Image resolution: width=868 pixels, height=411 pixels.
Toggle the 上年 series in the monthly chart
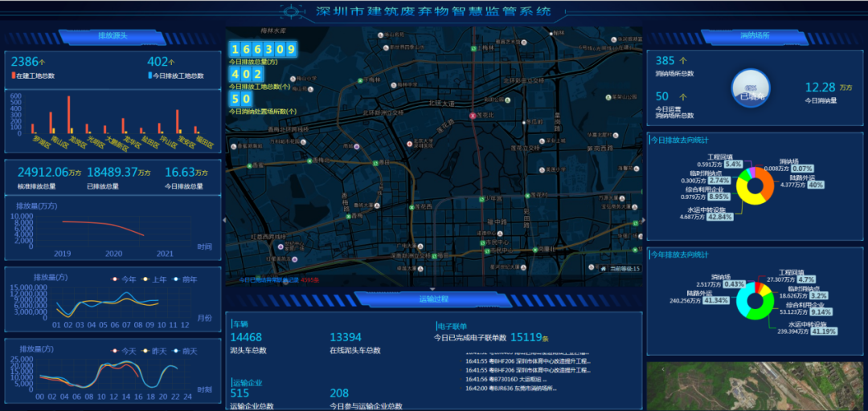tap(154, 279)
